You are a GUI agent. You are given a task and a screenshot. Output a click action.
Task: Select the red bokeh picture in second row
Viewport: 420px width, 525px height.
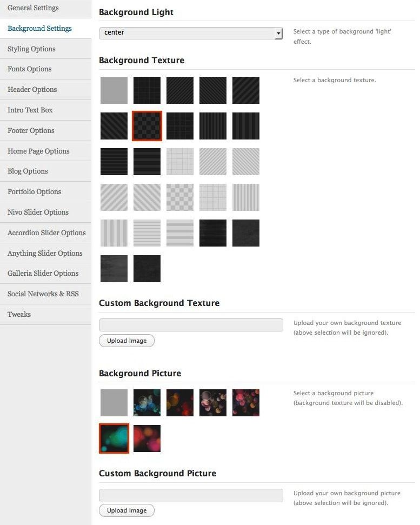click(x=147, y=438)
